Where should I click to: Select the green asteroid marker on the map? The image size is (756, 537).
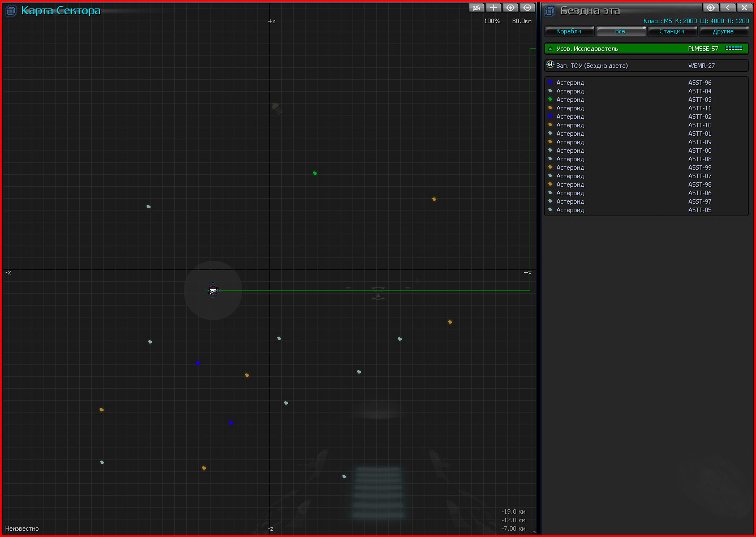(315, 173)
